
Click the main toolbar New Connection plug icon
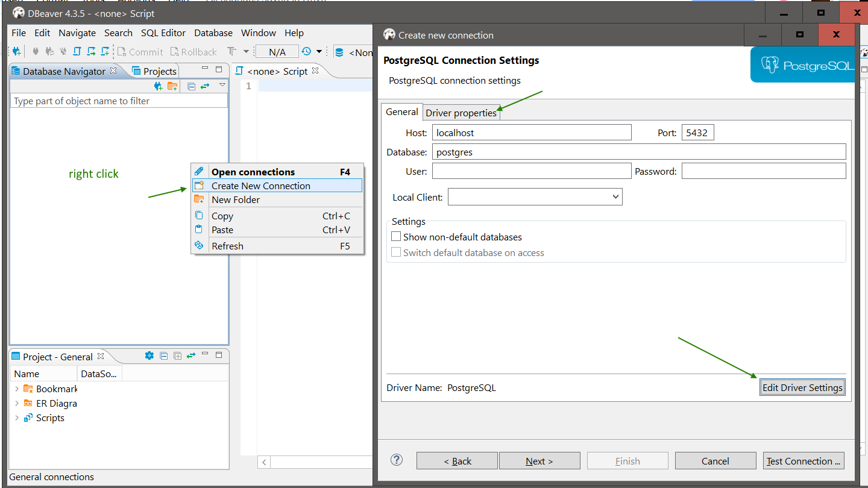(x=17, y=52)
